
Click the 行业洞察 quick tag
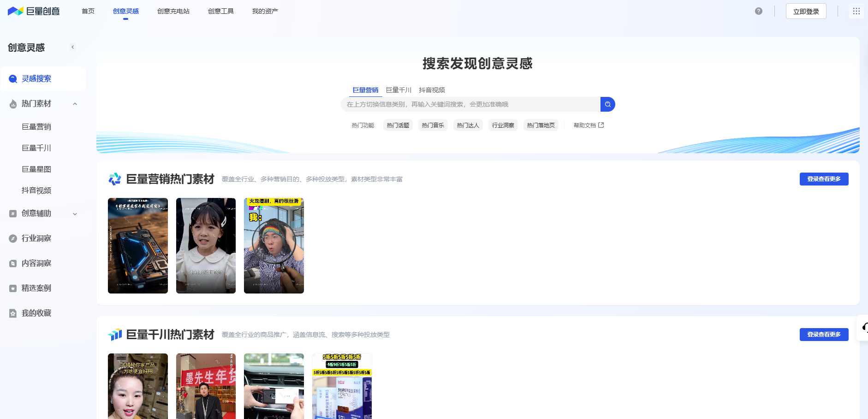pyautogui.click(x=503, y=125)
